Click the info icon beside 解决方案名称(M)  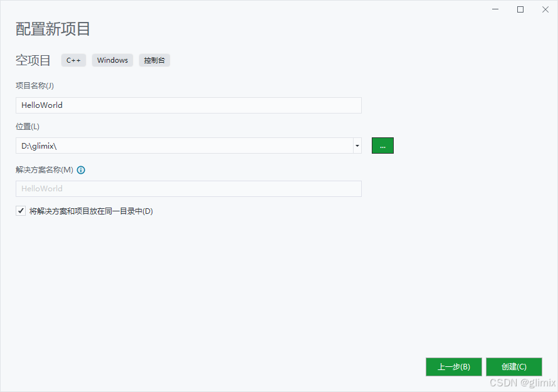pyautogui.click(x=81, y=169)
